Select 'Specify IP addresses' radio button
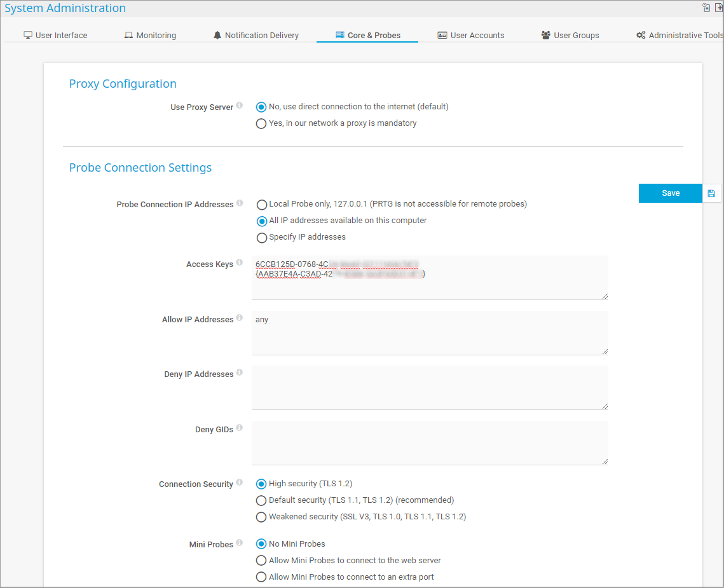The image size is (724, 588). 261,238
